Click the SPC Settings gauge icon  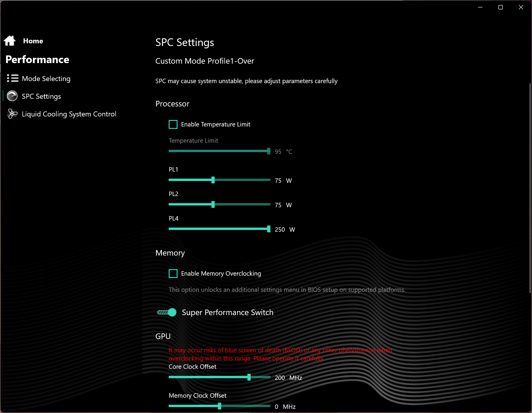click(x=12, y=96)
